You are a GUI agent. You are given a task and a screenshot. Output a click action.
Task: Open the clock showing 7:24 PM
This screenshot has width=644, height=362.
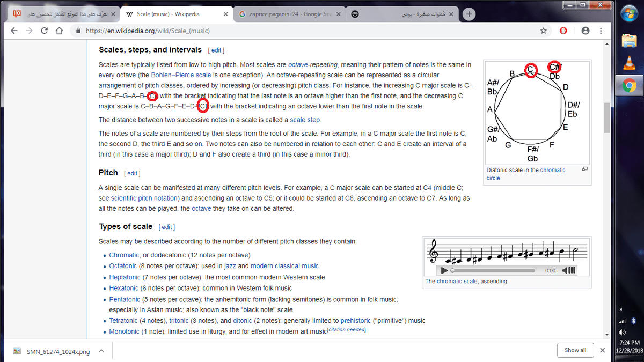tap(629, 342)
